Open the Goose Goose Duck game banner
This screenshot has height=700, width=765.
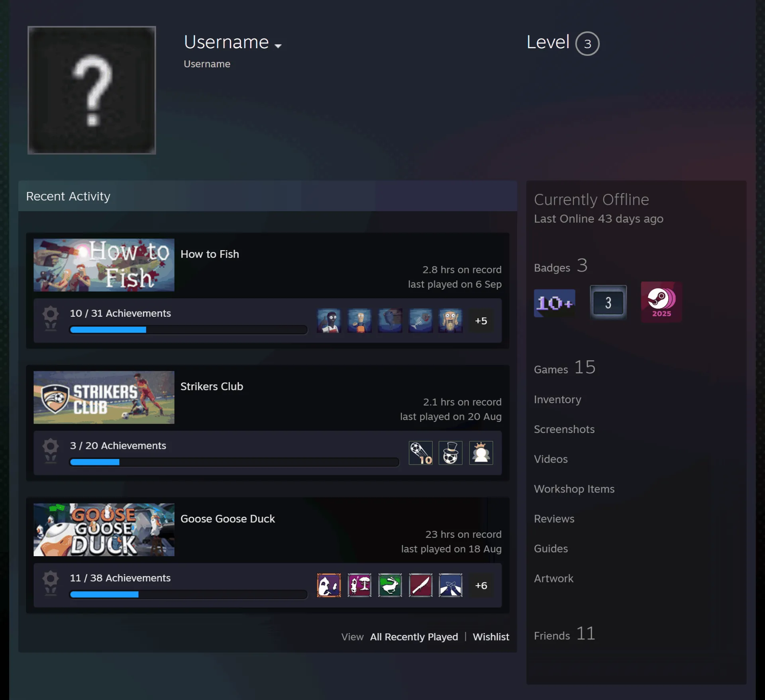pos(104,529)
